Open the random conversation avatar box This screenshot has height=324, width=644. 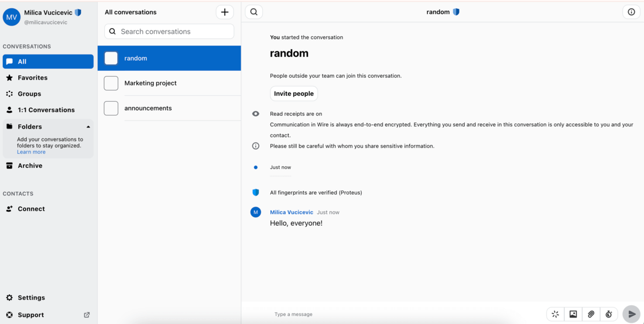point(111,58)
